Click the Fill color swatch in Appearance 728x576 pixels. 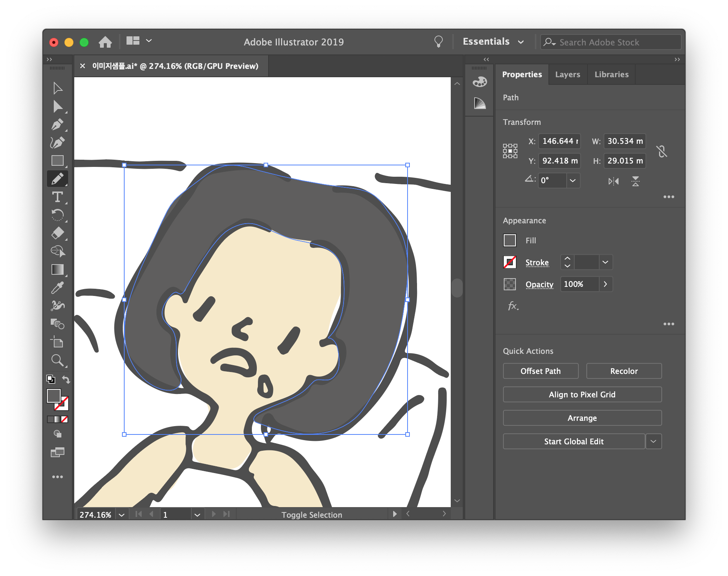point(510,240)
